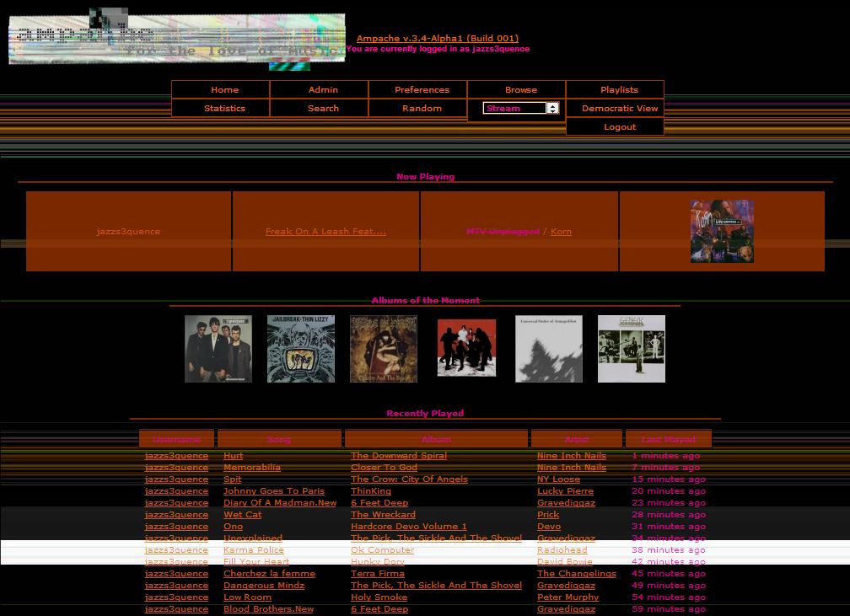850x616 pixels.
Task: Open the song Hurt
Action: [233, 456]
